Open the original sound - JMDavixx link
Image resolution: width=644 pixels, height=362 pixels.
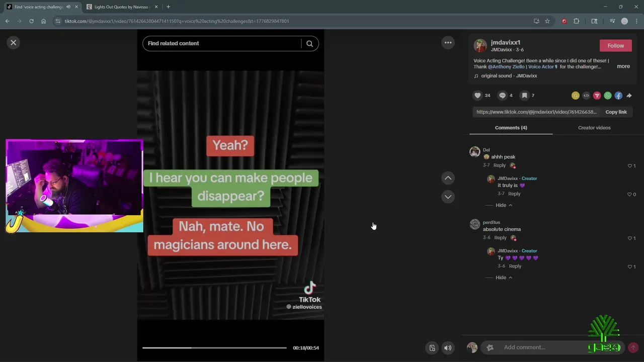[509, 76]
